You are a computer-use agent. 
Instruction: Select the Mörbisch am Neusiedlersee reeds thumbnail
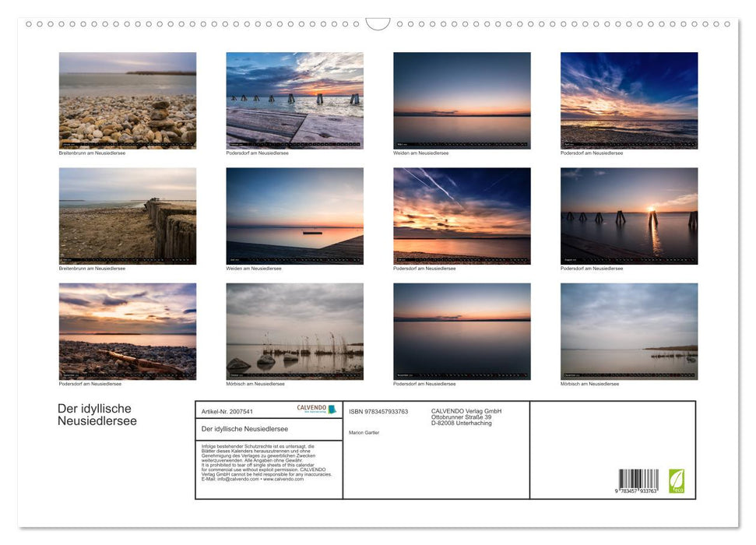(x=294, y=329)
